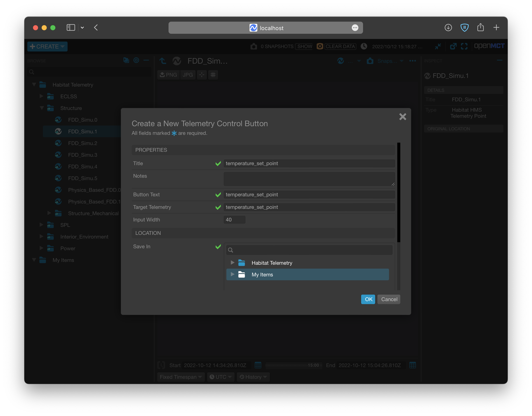Close the dialog with the X icon
Image resolution: width=532 pixels, height=416 pixels.
coord(403,117)
